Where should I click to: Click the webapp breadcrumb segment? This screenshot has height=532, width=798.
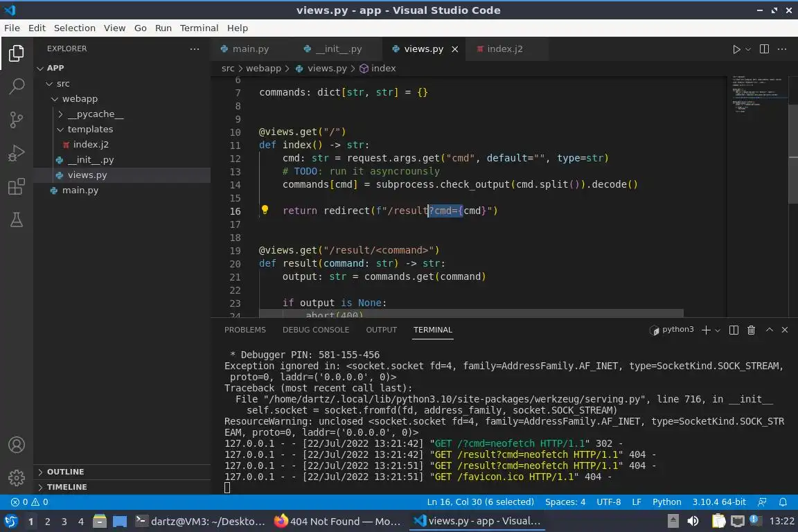(263, 68)
